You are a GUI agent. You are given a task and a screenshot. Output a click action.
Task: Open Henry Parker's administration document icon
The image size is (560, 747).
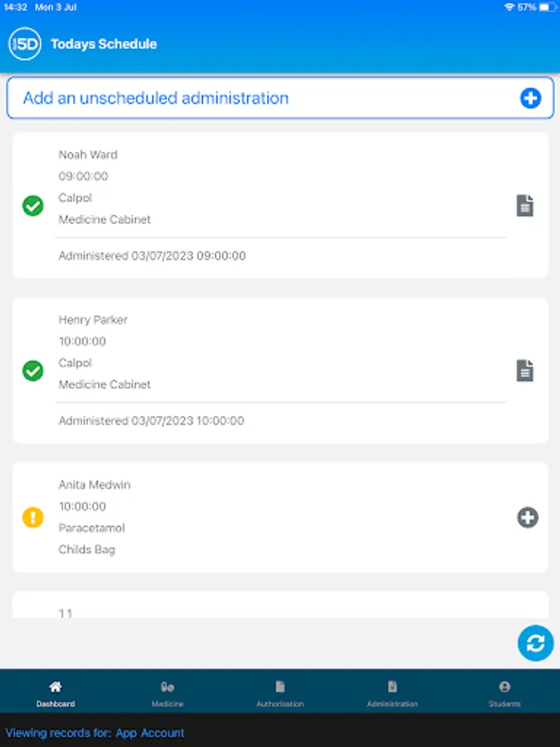tap(525, 370)
